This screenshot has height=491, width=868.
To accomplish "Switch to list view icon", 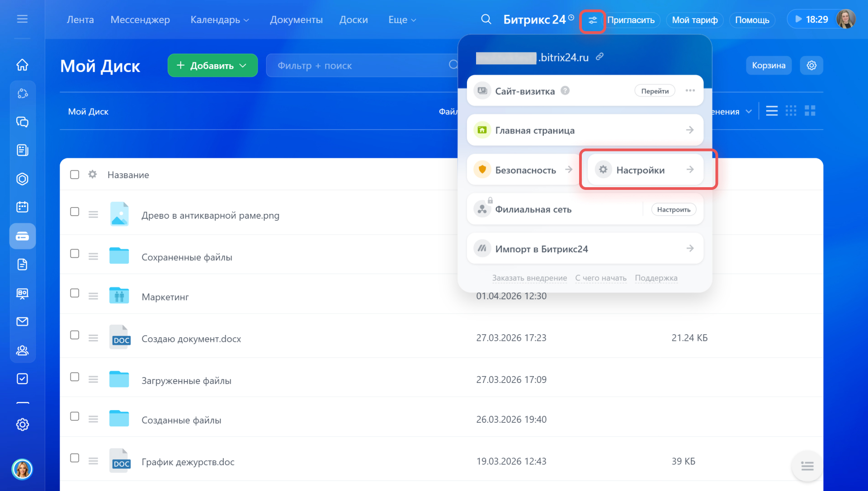I will pos(772,111).
